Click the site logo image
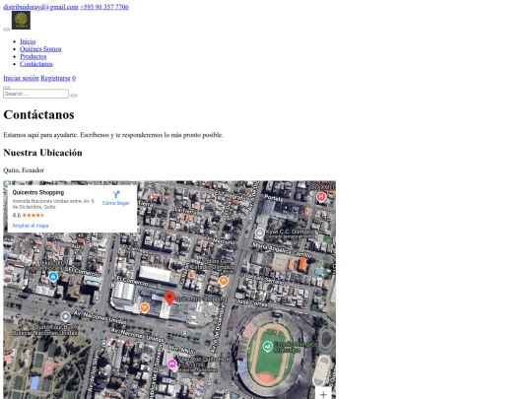 (x=21, y=21)
